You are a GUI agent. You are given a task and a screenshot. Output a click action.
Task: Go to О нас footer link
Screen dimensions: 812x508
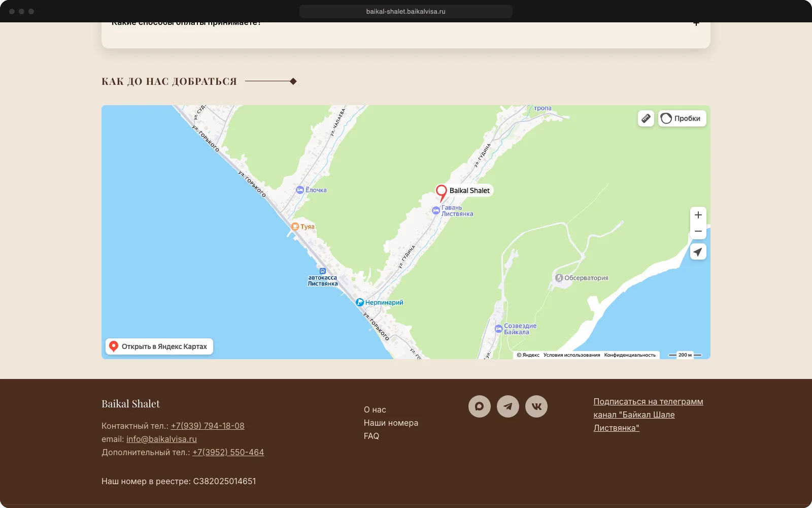pyautogui.click(x=375, y=410)
